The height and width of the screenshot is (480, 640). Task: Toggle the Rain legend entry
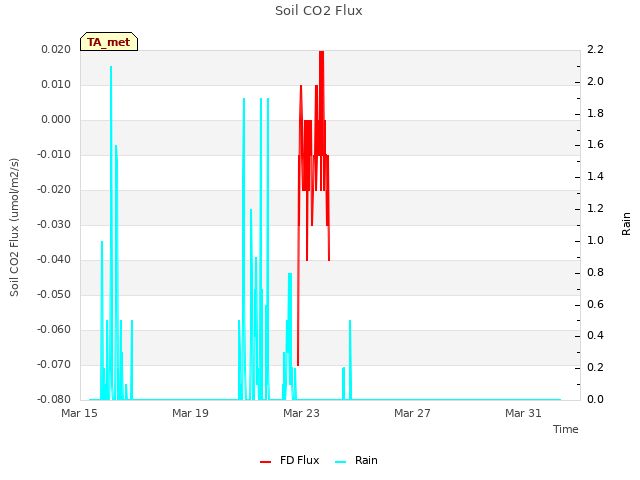[x=356, y=460]
